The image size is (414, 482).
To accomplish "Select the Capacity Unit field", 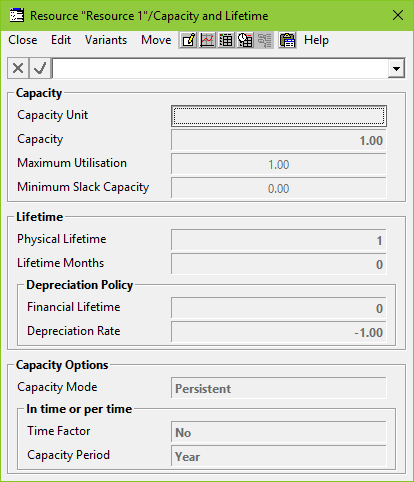I will pyautogui.click(x=279, y=116).
